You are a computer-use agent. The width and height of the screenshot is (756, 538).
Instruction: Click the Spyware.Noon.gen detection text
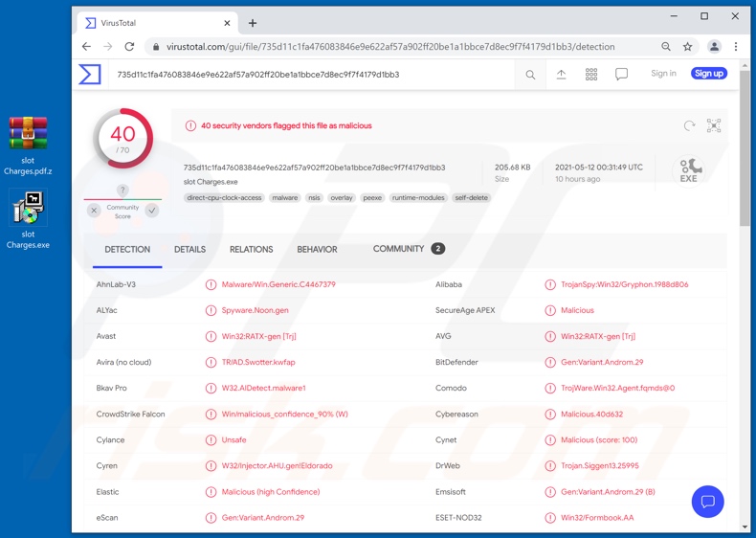(256, 310)
